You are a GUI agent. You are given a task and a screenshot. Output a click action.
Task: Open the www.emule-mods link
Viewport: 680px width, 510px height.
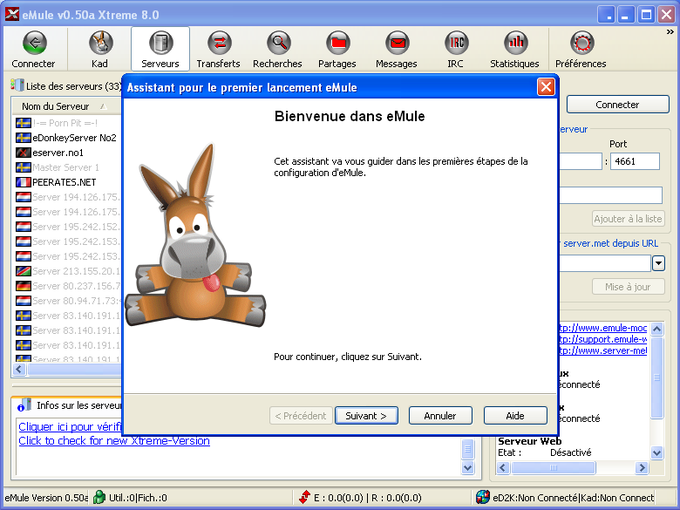(603, 328)
